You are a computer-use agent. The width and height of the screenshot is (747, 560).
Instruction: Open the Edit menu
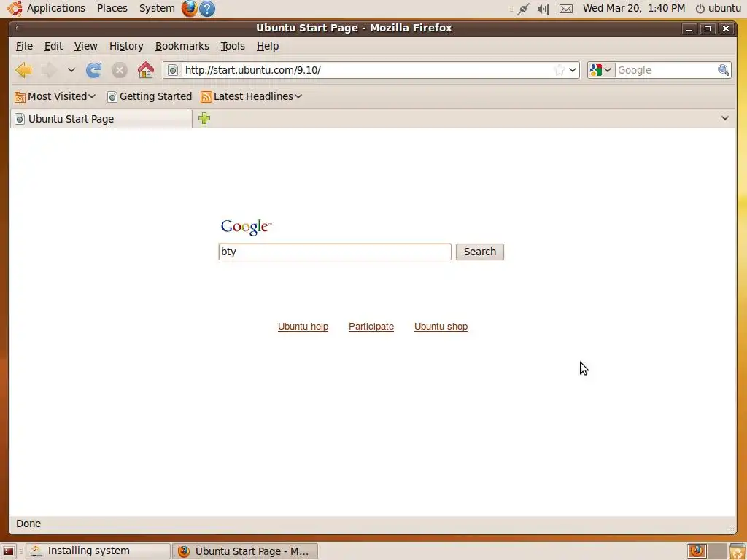[x=53, y=46]
